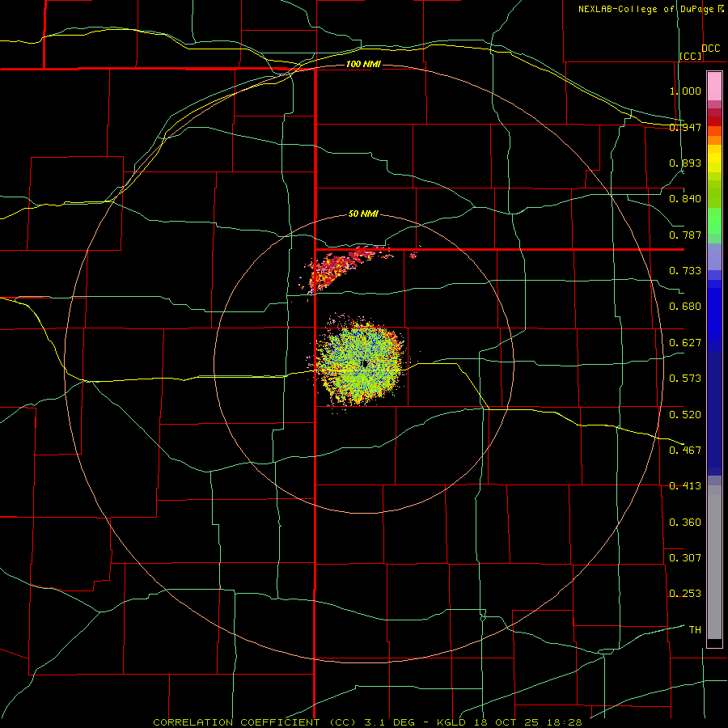Pick the lavender color bar segment
Viewport: 728px width, 728px height.
click(x=714, y=256)
